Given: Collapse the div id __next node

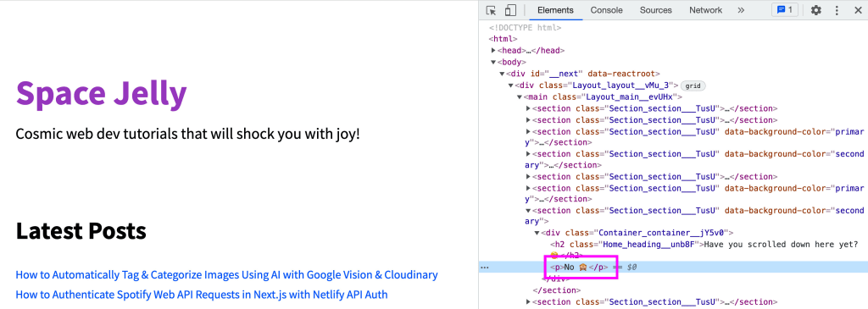Looking at the screenshot, I should pyautogui.click(x=502, y=74).
